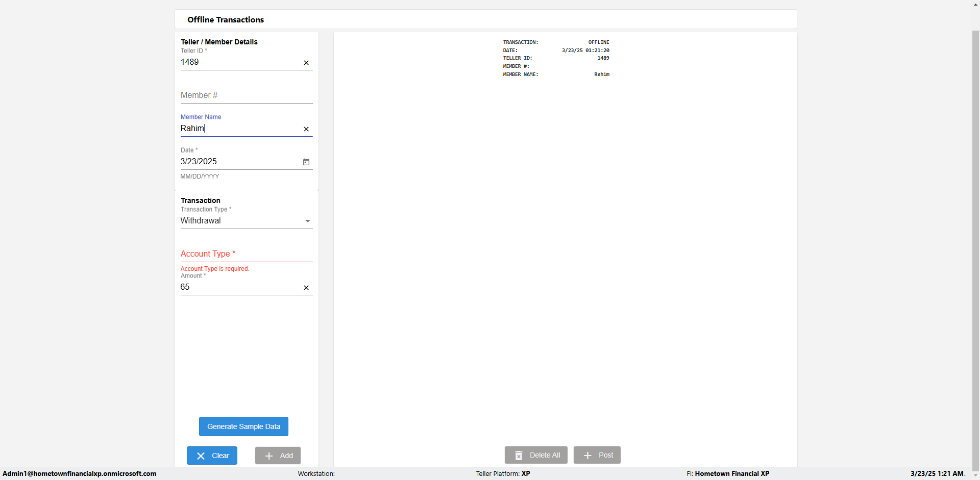
Task: Open the Account Type required field
Action: [247, 254]
